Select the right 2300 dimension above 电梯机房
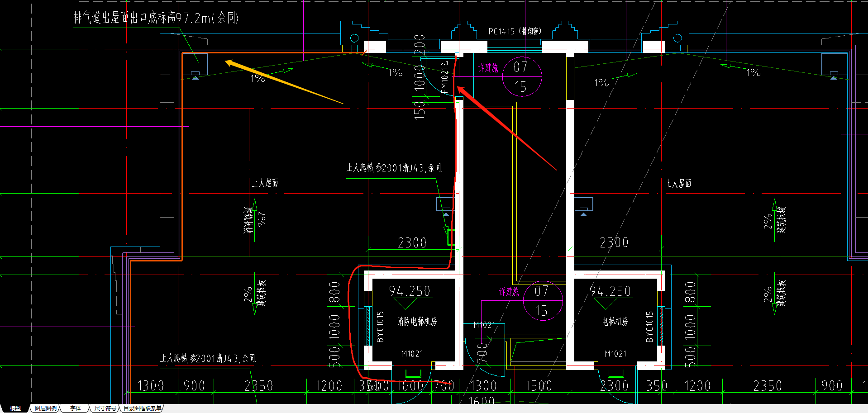The width and height of the screenshot is (868, 413). (x=614, y=242)
